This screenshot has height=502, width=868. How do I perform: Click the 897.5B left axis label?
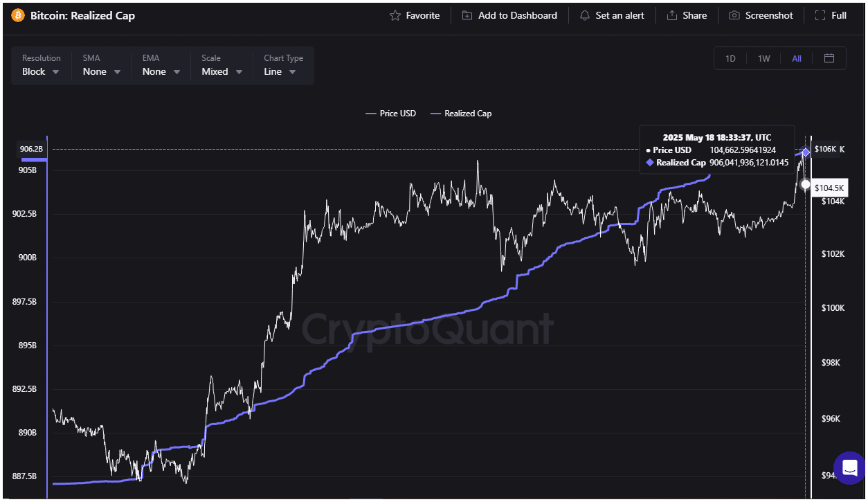pos(25,302)
